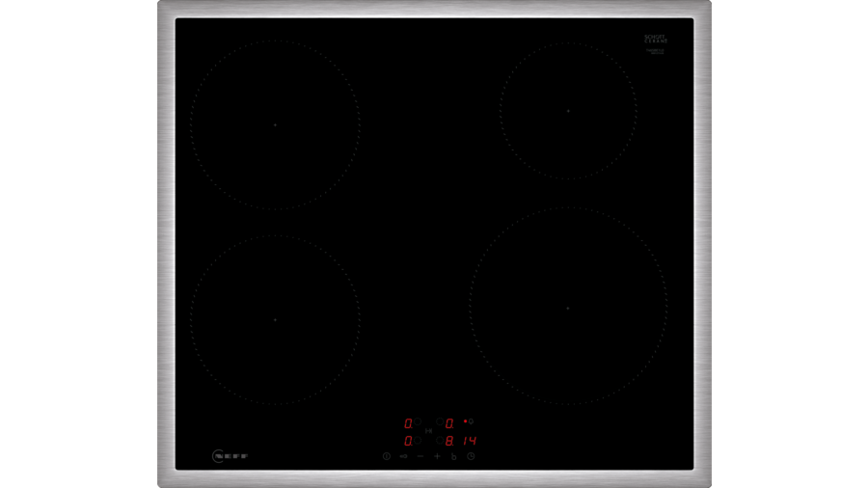
Task: Tap the bell kitchen-timer indicator
Action: click(x=471, y=421)
